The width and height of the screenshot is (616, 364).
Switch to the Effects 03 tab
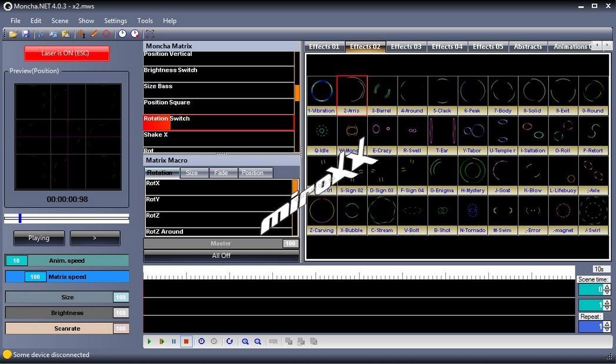[x=406, y=46]
